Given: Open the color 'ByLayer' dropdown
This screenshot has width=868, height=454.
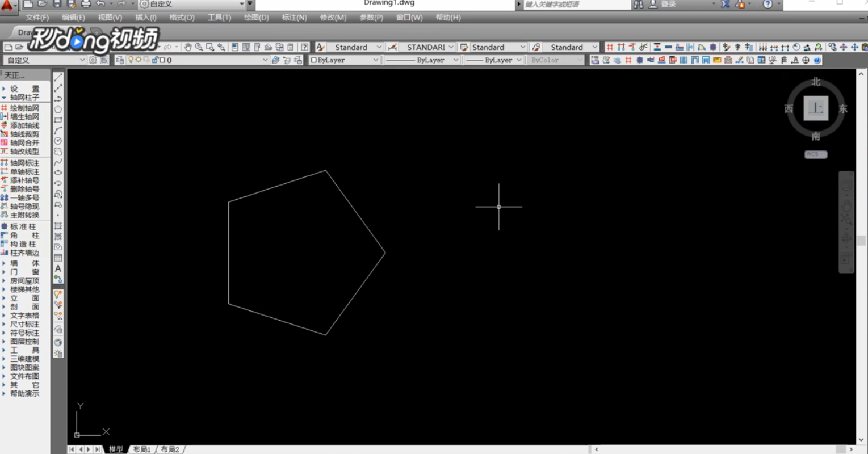Looking at the screenshot, I should [x=345, y=60].
